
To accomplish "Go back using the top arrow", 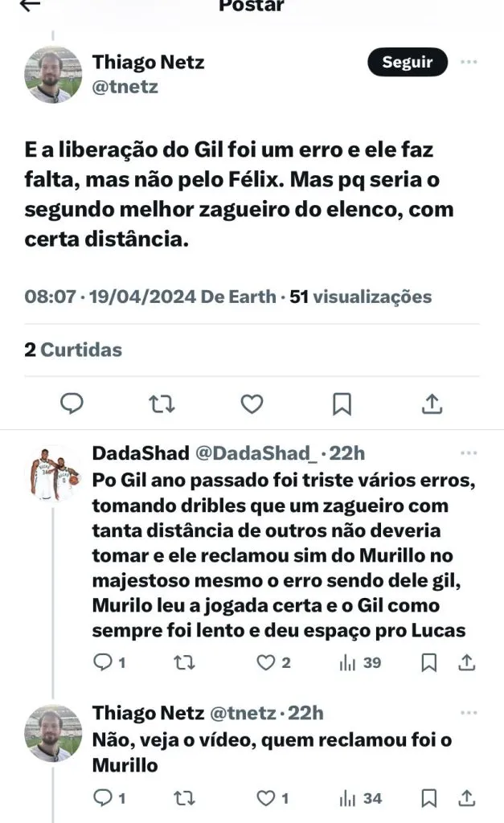I will point(31,5).
